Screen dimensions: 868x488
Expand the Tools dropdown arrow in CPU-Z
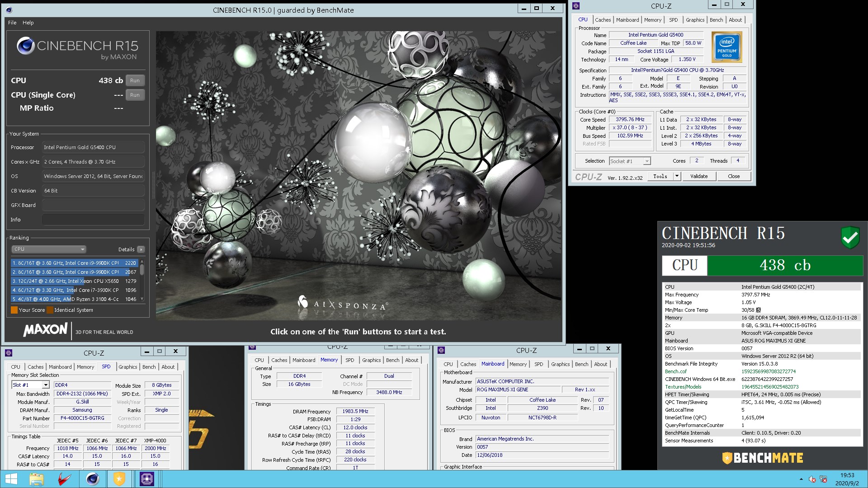point(677,176)
